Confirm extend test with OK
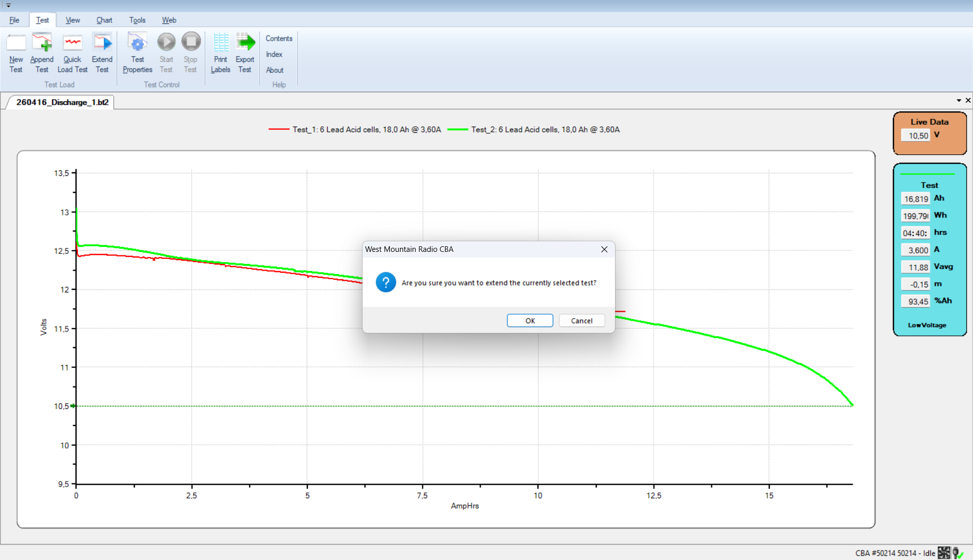This screenshot has height=560, width=973. (x=530, y=321)
